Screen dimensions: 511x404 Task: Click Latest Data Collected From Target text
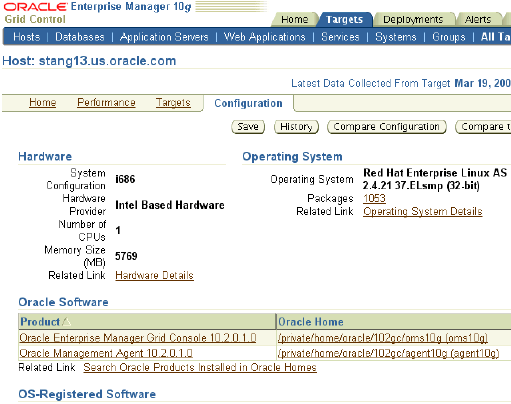371,83
